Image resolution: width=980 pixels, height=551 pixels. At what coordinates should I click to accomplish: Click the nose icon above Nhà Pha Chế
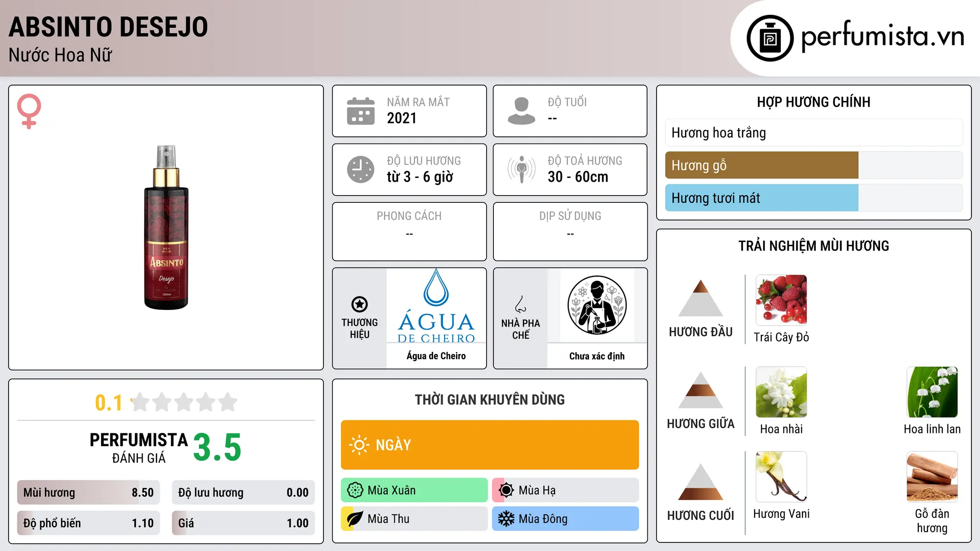[521, 304]
